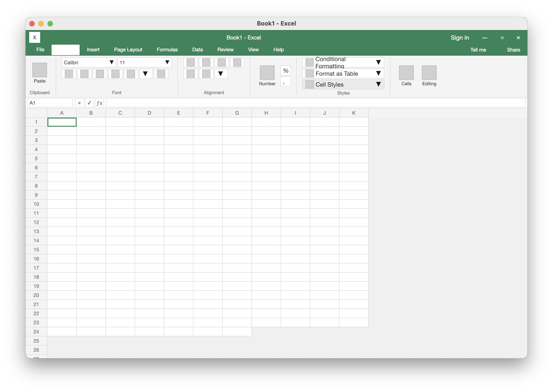Select row 10 header

point(37,204)
